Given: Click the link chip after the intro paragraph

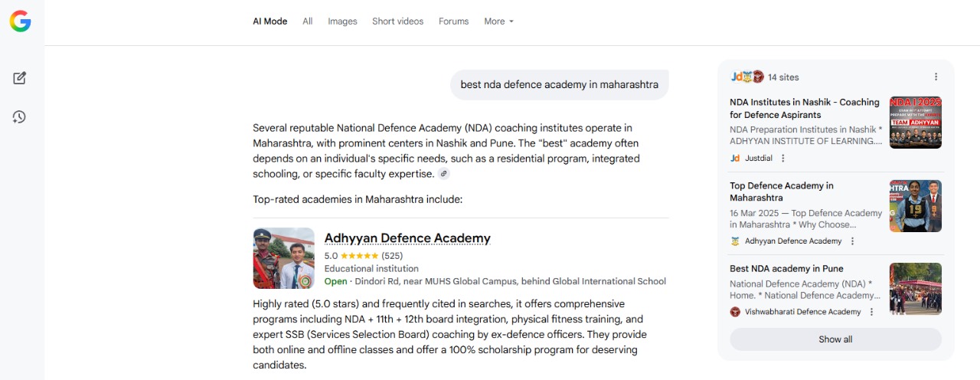Looking at the screenshot, I should click(443, 174).
